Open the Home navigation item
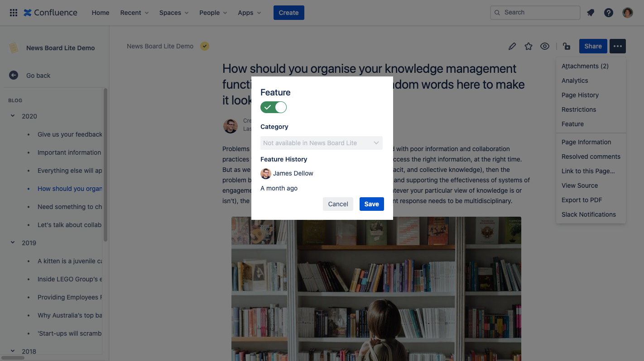The width and height of the screenshot is (644, 361). click(x=101, y=13)
